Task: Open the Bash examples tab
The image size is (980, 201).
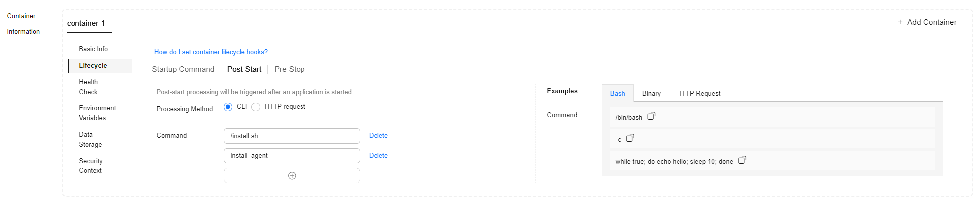Action: pyautogui.click(x=617, y=93)
